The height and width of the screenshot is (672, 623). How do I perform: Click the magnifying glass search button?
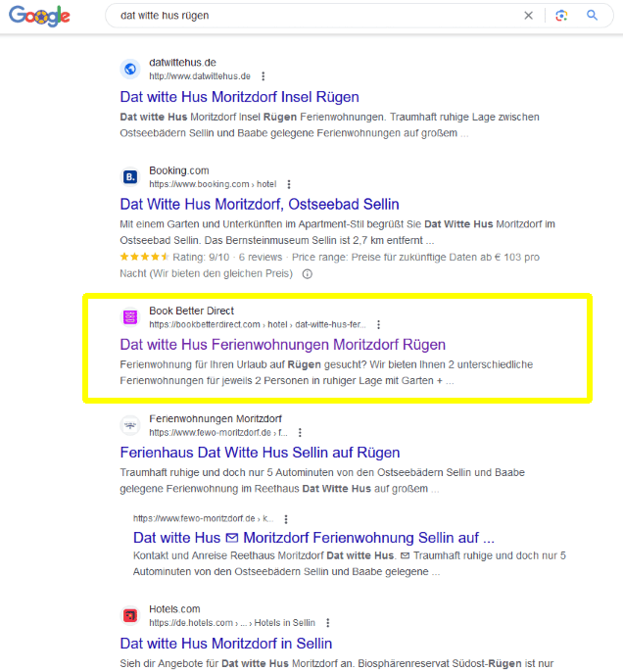click(593, 16)
